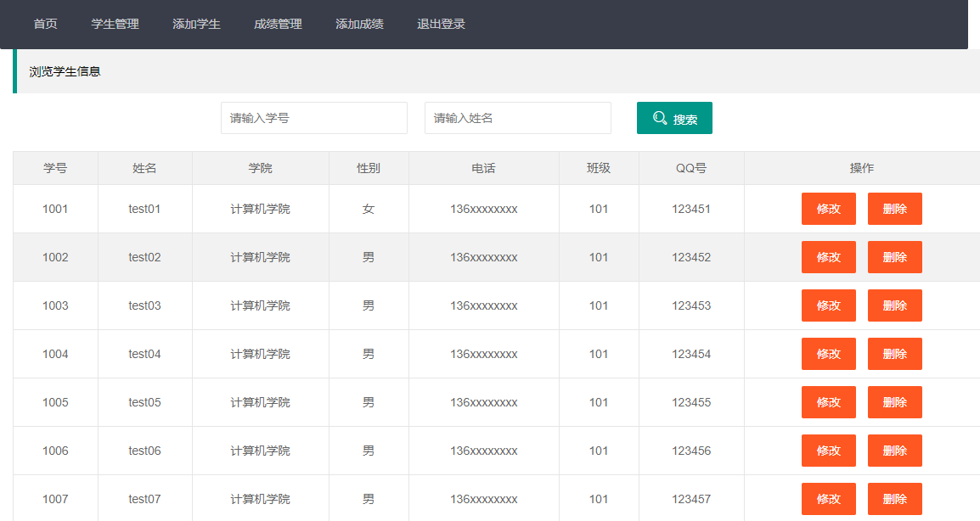Select the QQ号 cell 123452
The image size is (980, 521).
[691, 257]
